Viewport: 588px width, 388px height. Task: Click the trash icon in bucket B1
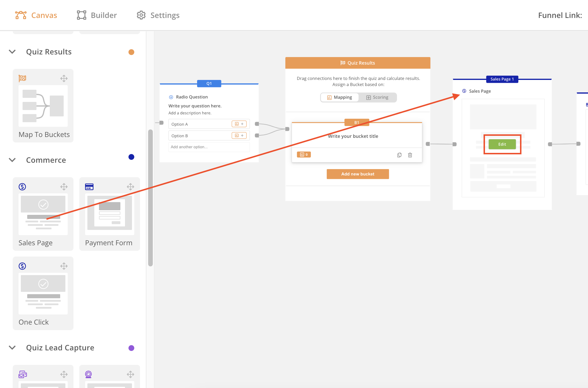(x=410, y=155)
